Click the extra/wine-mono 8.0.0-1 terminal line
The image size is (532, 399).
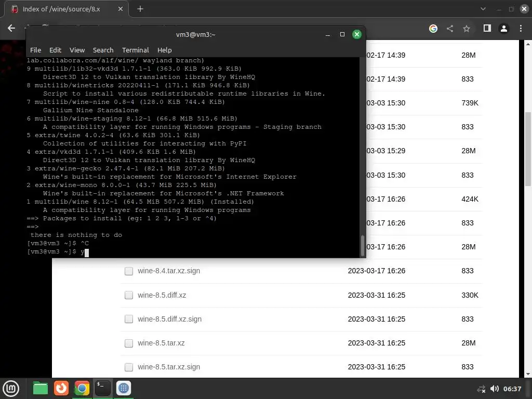122,185
